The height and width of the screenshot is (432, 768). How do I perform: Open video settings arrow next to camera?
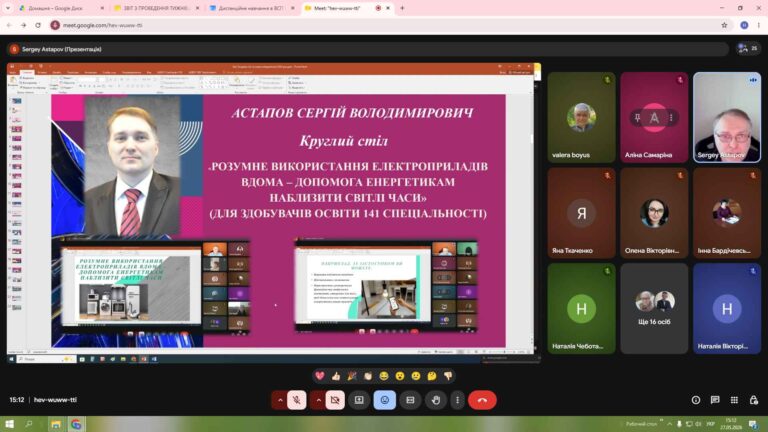pyautogui.click(x=318, y=400)
